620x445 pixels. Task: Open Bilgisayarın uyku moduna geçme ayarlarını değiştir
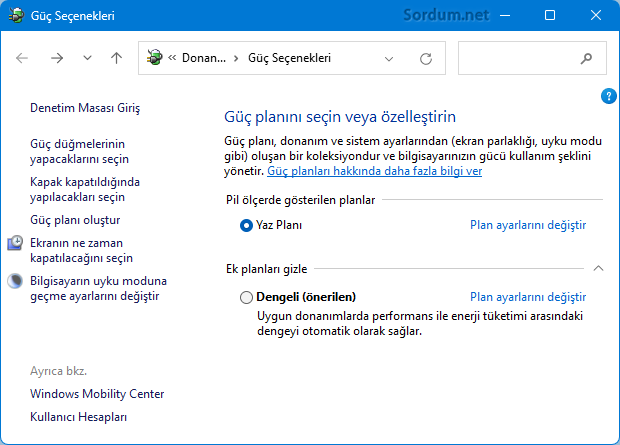(98, 288)
